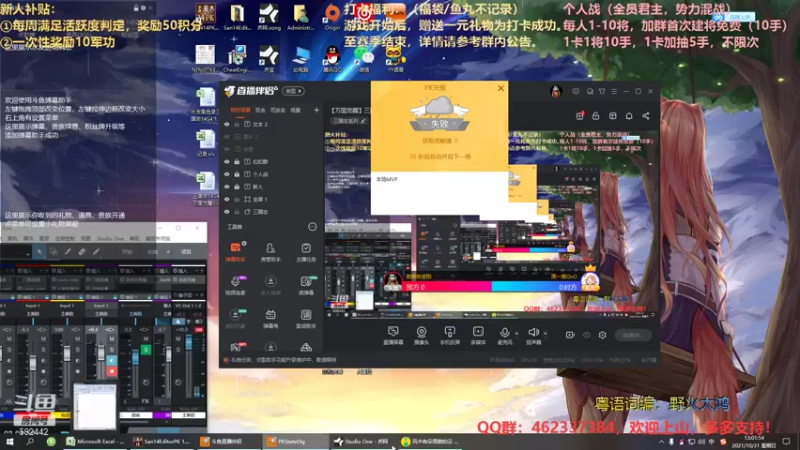This screenshot has width=800, height=450.
Task: Toggle lock on 扣扣群 source
Action: click(x=237, y=162)
